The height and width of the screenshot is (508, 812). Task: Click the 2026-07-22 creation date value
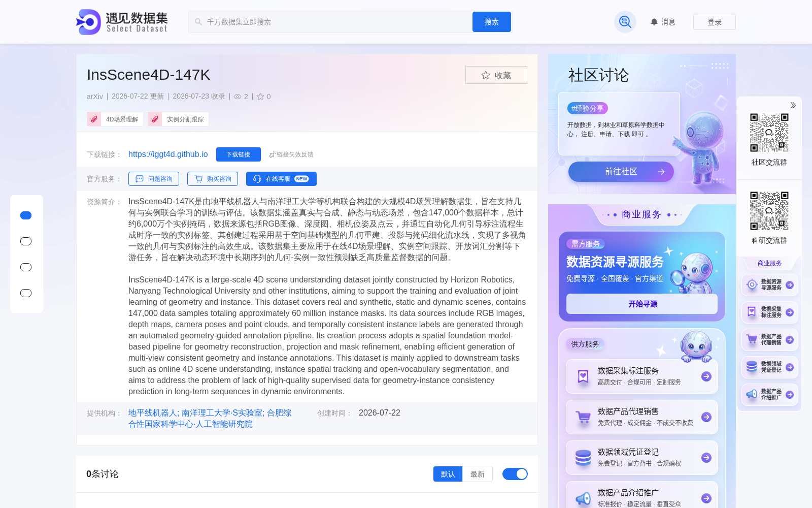[x=380, y=413]
